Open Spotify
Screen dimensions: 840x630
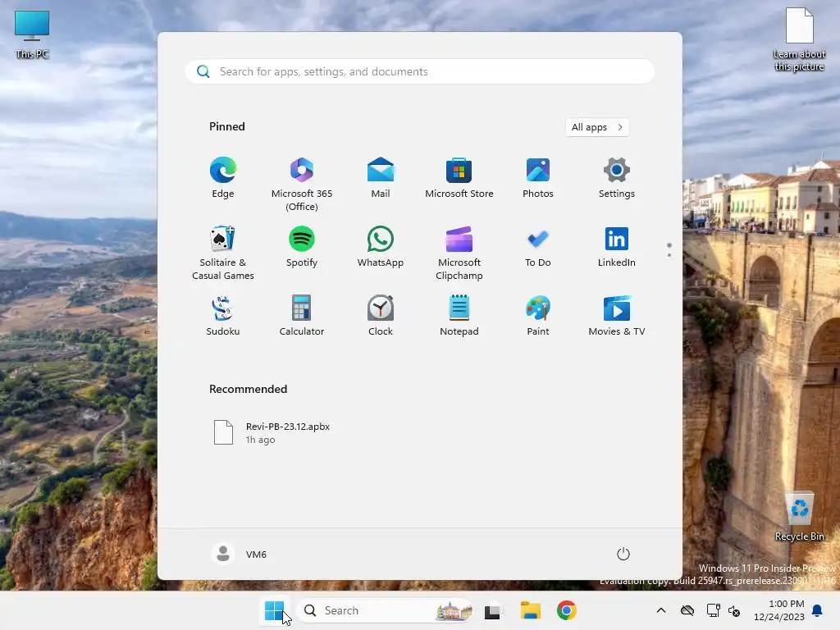click(x=302, y=246)
